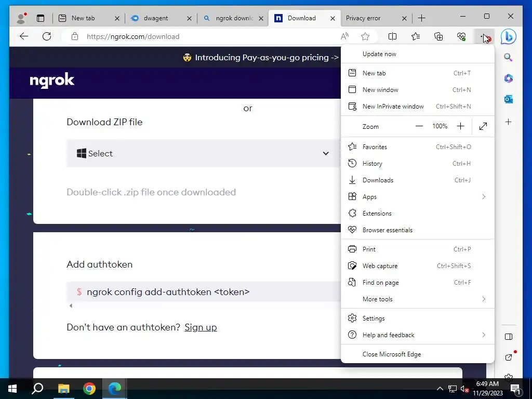The height and width of the screenshot is (399, 532).
Task: Open New InPrivate window
Action: (417, 106)
